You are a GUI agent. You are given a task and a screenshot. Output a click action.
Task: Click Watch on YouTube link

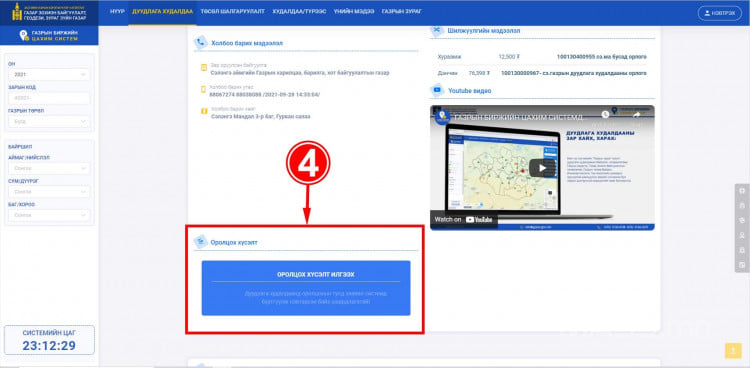click(x=463, y=219)
